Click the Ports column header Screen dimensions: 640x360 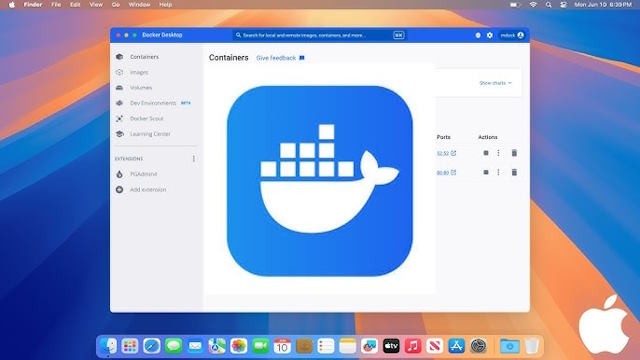443,137
